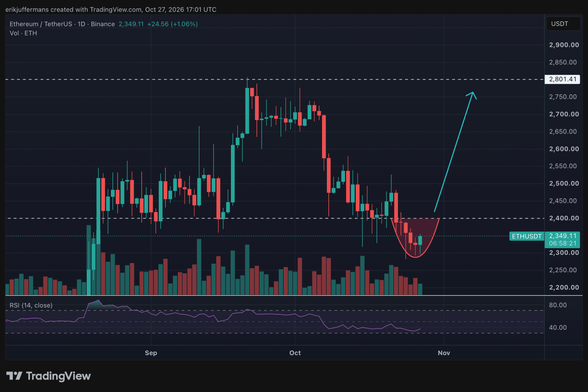Click the chart attribution header text
The width and height of the screenshot is (588, 392).
111,9
